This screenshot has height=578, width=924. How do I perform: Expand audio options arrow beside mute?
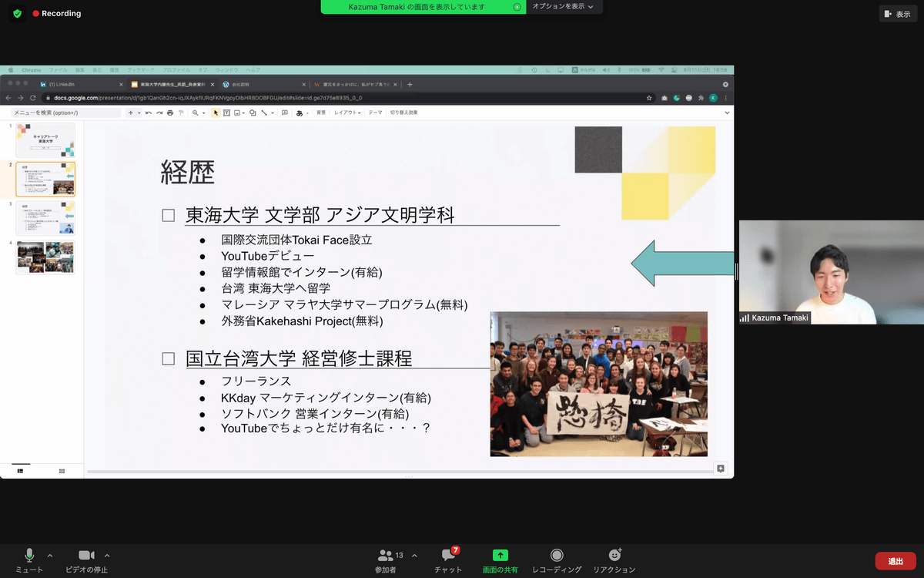pyautogui.click(x=50, y=555)
